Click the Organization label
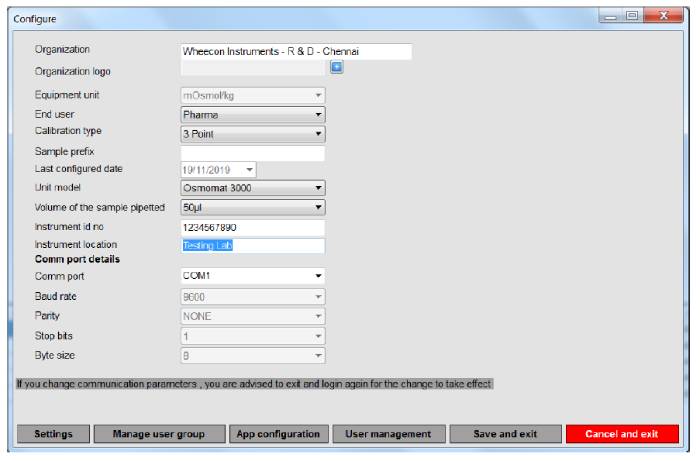The height and width of the screenshot is (461, 700). (x=62, y=50)
